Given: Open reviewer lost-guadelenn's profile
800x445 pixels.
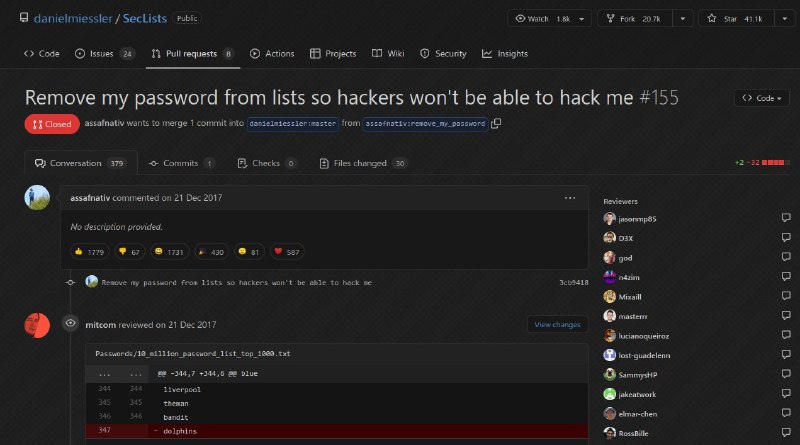Looking at the screenshot, I should pyautogui.click(x=644, y=356).
